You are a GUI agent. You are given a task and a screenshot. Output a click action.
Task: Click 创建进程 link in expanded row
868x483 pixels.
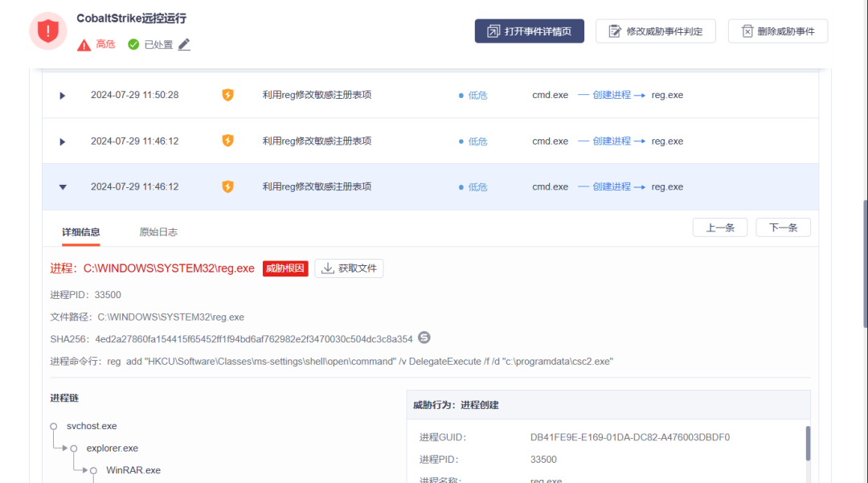[x=612, y=187]
